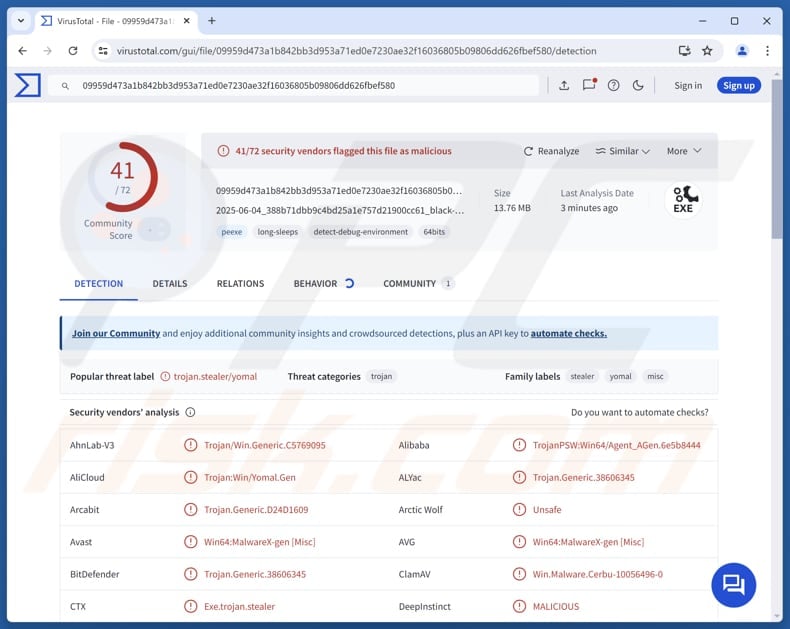This screenshot has height=629, width=790.
Task: Click the info icon beside Security vendors' analysis
Action: coord(190,412)
